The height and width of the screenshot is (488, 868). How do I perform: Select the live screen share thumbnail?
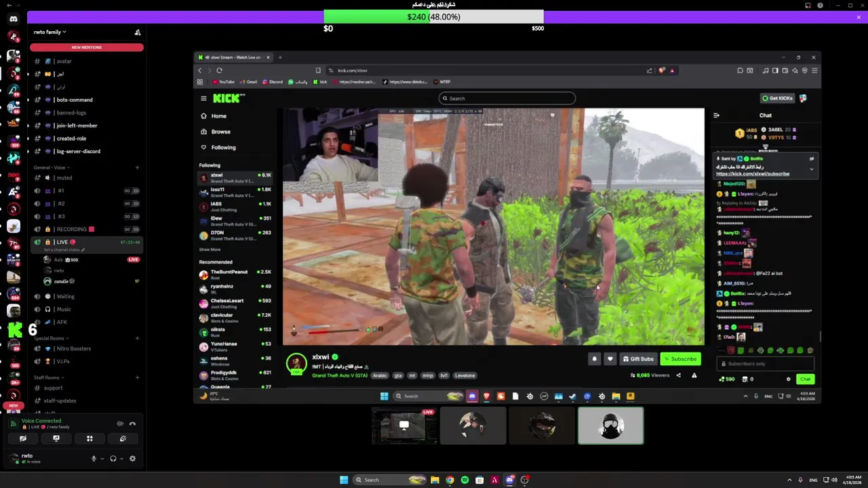[404, 426]
